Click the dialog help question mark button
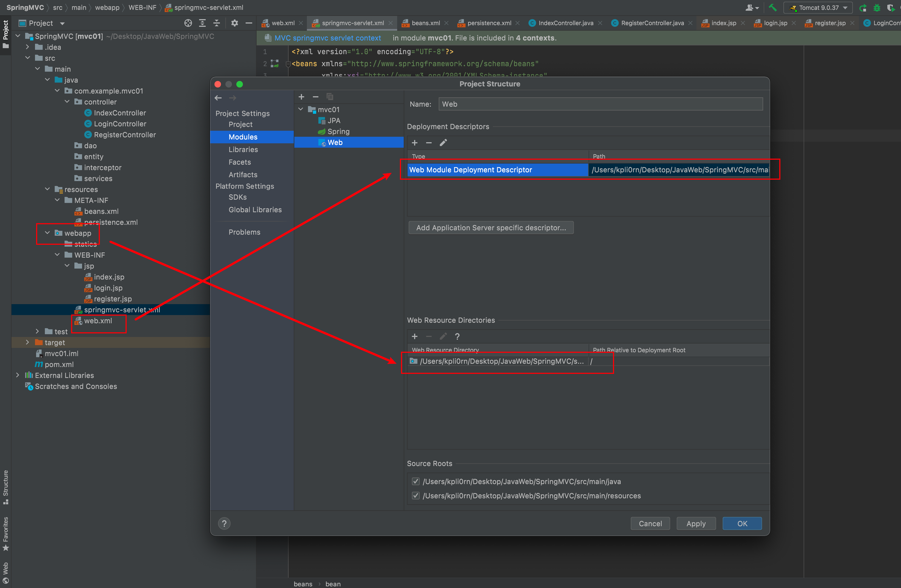 click(224, 523)
